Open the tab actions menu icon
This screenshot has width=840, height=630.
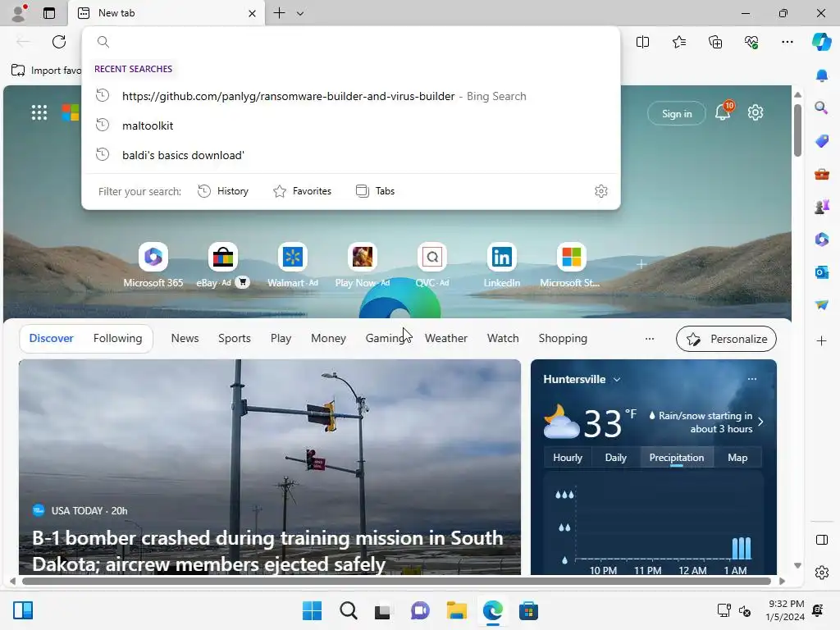click(49, 13)
